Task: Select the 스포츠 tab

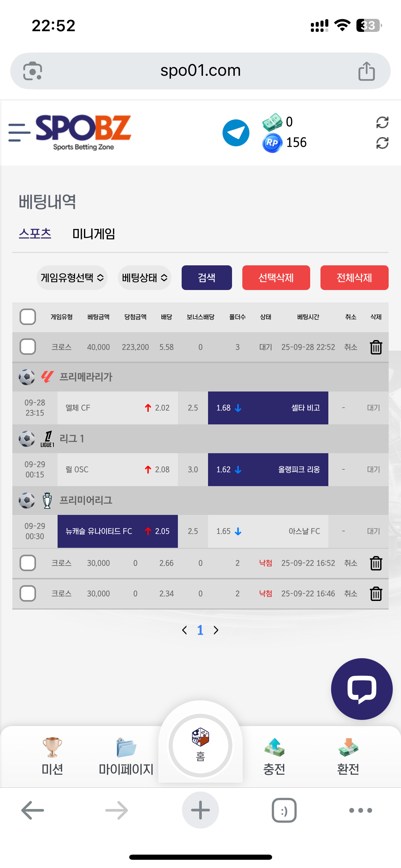Action: tap(35, 234)
